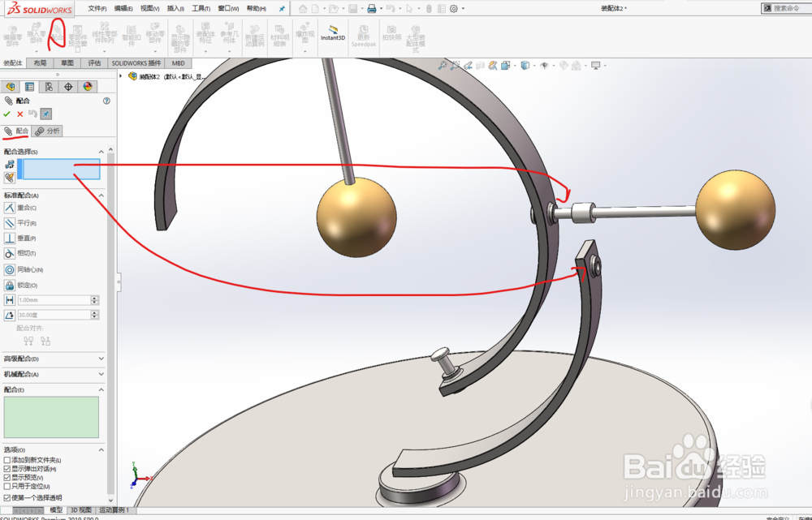The height and width of the screenshot is (520, 812).
Task: Collapse the 配合选择 section
Action: [x=101, y=152]
